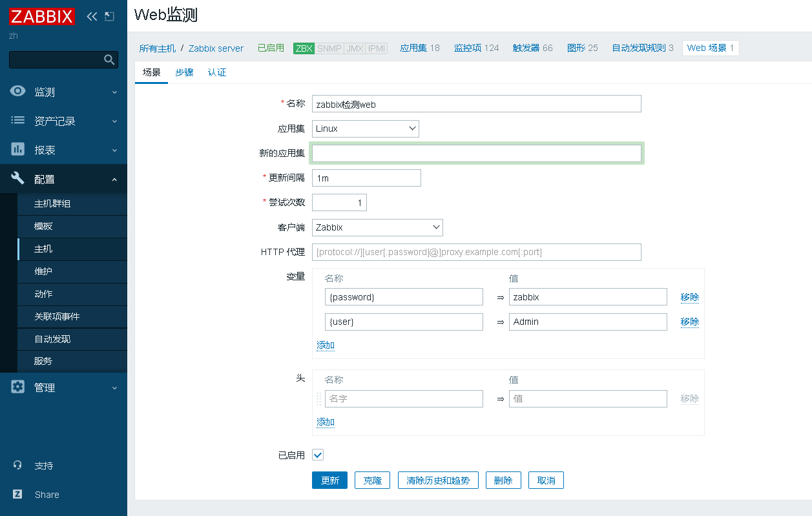The width and height of the screenshot is (812, 516).
Task: Open the 监控项 124 link
Action: coord(476,48)
